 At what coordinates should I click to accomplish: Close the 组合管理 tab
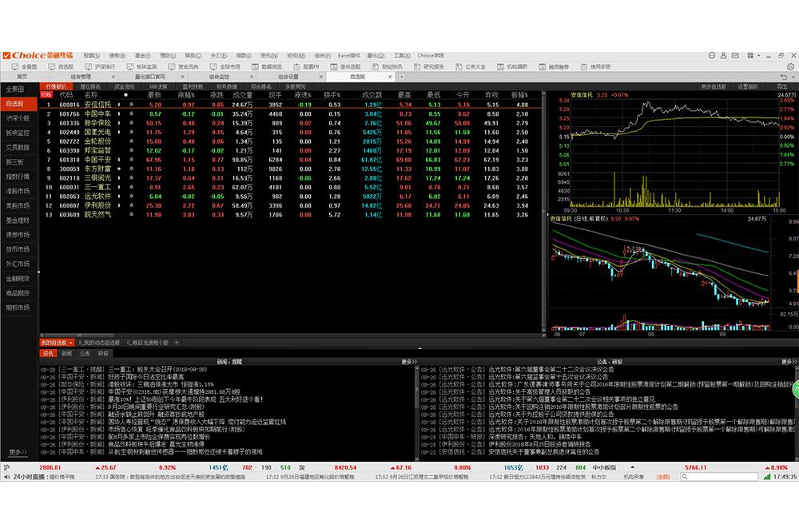[x=113, y=77]
